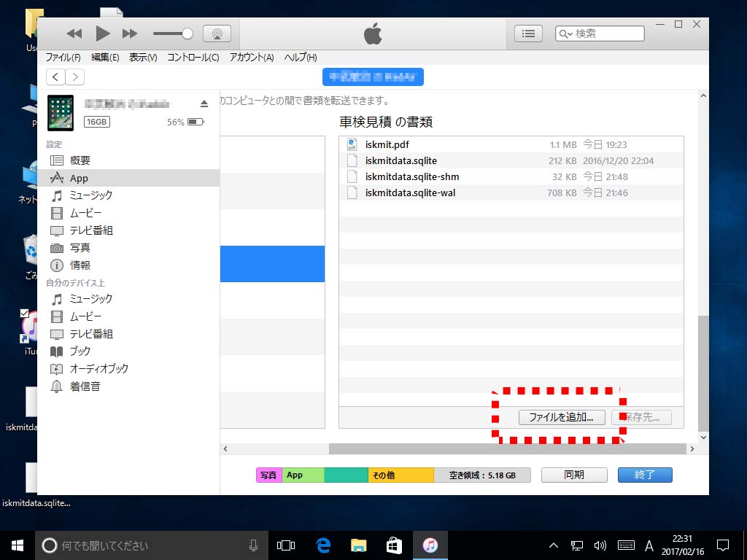Select App in the device sidebar
747x560 pixels.
click(79, 178)
